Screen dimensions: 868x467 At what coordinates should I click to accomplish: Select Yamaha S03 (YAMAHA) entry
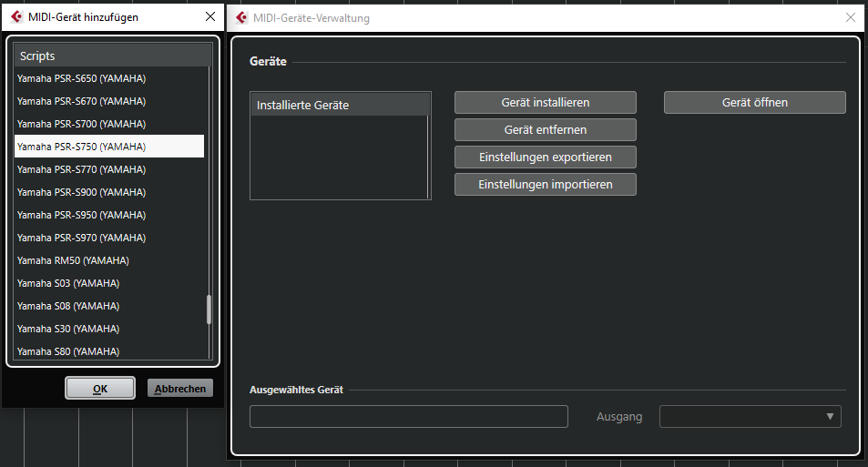[109, 283]
